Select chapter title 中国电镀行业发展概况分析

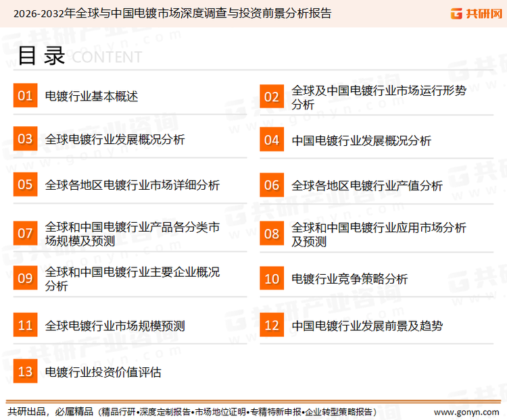click(x=361, y=140)
